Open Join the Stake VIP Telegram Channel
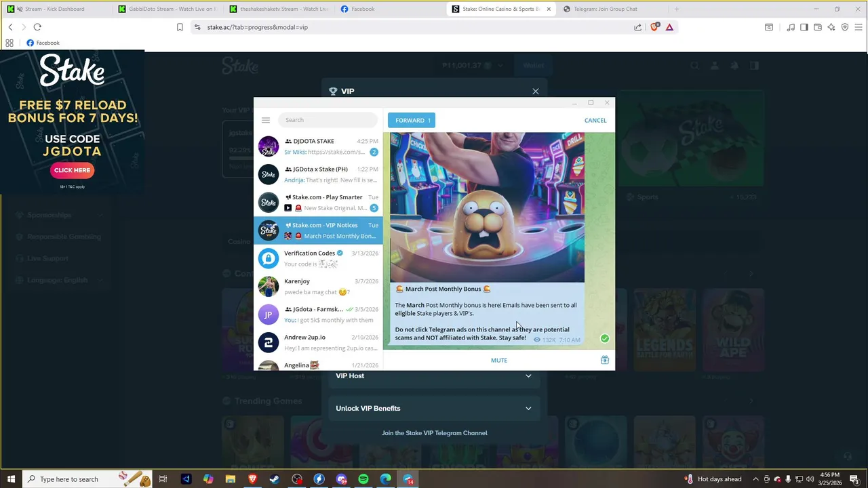The width and height of the screenshot is (868, 488). click(x=434, y=432)
